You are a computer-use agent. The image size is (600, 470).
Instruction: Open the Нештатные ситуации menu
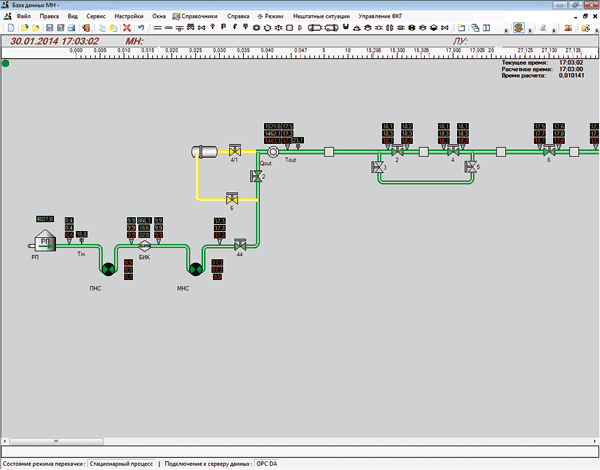(x=321, y=16)
